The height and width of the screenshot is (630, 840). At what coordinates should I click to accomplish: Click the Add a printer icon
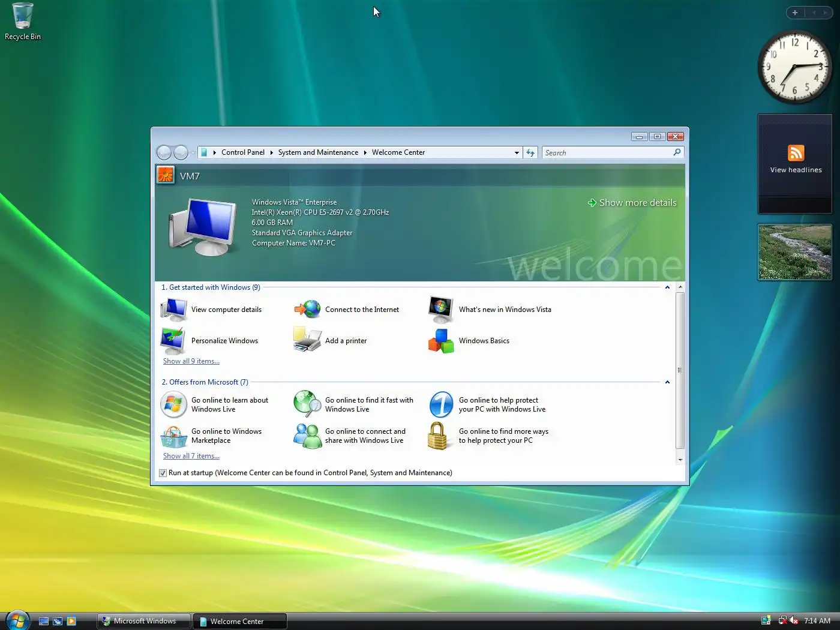[307, 340]
